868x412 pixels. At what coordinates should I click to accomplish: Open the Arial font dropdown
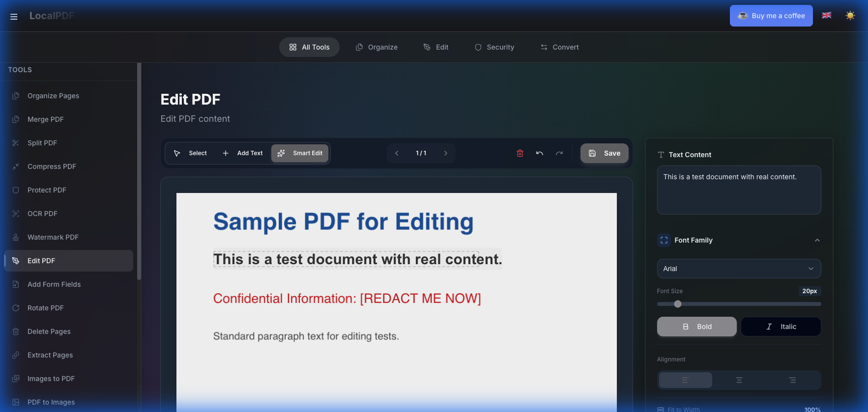[739, 269]
